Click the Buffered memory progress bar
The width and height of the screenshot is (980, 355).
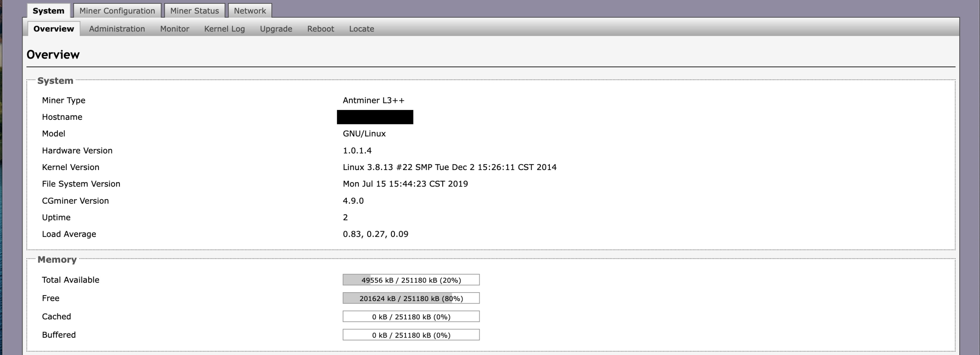coord(411,335)
